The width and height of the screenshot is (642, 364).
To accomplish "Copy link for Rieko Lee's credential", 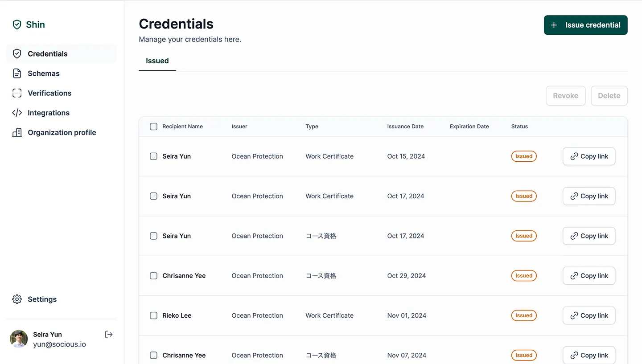I will pyautogui.click(x=589, y=315).
